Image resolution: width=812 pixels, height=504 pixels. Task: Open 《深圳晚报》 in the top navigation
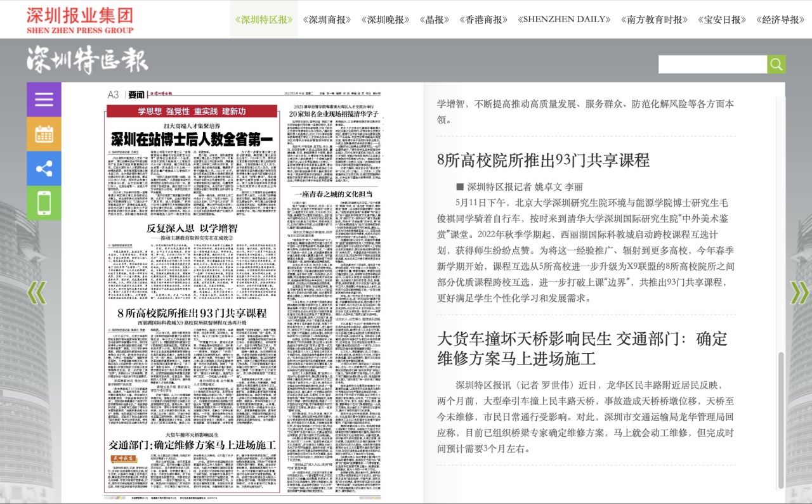coord(385,20)
